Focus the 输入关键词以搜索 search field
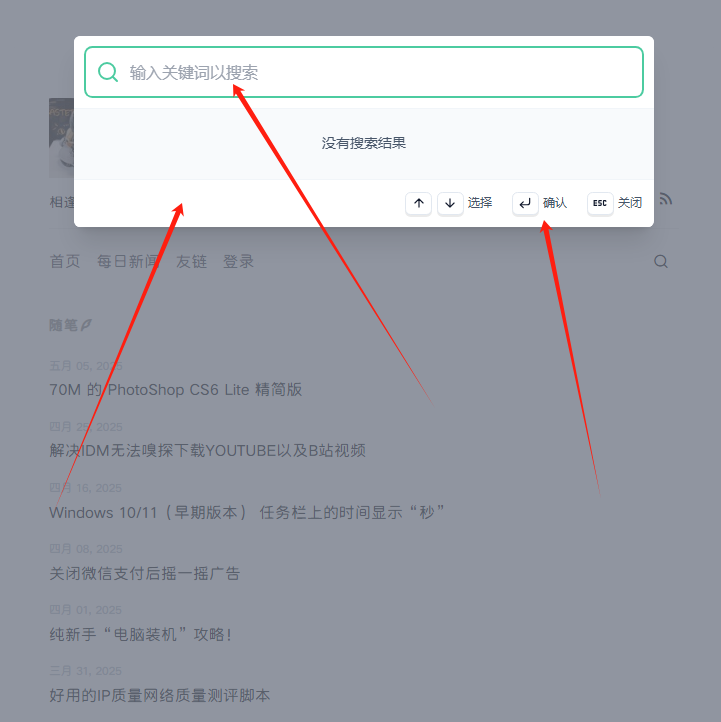This screenshot has width=721, height=722. pyautogui.click(x=364, y=72)
